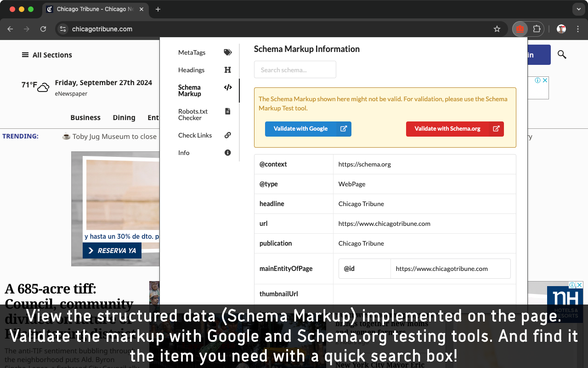Open the Info circle icon
Viewport: 588px width, 368px height.
coord(228,153)
